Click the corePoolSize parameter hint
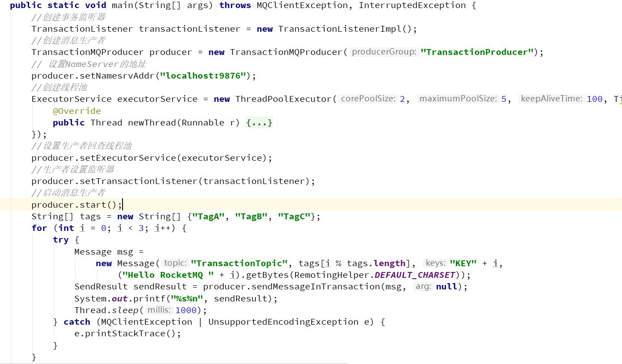This screenshot has width=622, height=364. coord(368,99)
